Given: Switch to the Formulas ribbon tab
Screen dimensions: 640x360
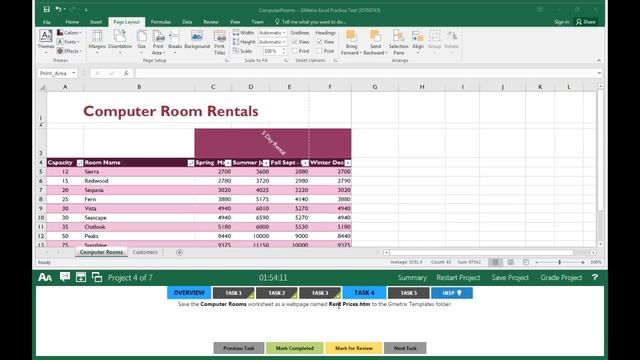Looking at the screenshot, I should 161,22.
